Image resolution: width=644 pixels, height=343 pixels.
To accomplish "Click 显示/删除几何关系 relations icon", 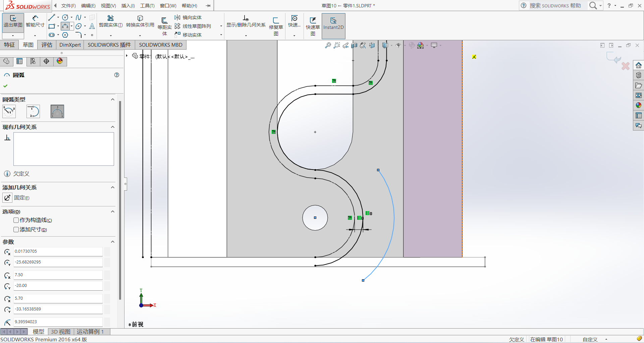I will point(246,19).
